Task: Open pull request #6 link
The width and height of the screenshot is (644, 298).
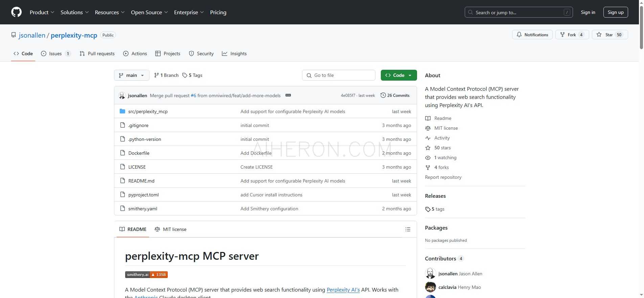Action: [193, 95]
